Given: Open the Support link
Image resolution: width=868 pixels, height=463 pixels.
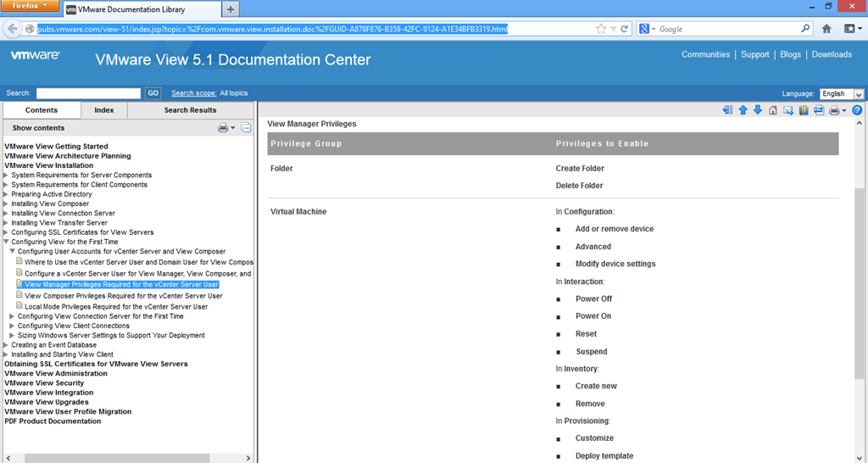Looking at the screenshot, I should click(755, 54).
